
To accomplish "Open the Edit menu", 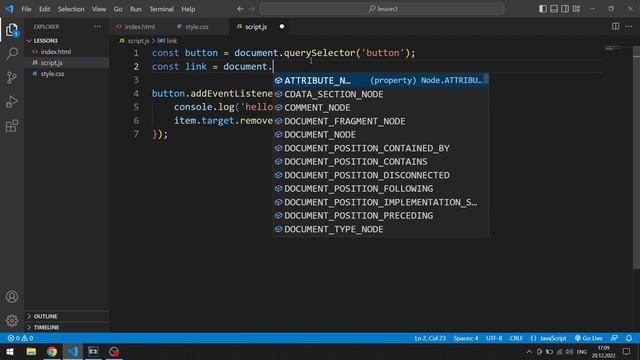I will (44, 9).
